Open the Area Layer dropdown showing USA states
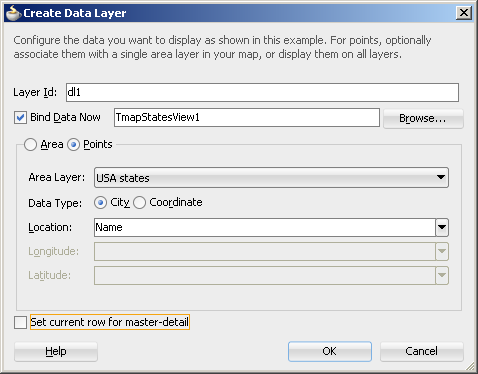478x374 pixels. tap(271, 178)
